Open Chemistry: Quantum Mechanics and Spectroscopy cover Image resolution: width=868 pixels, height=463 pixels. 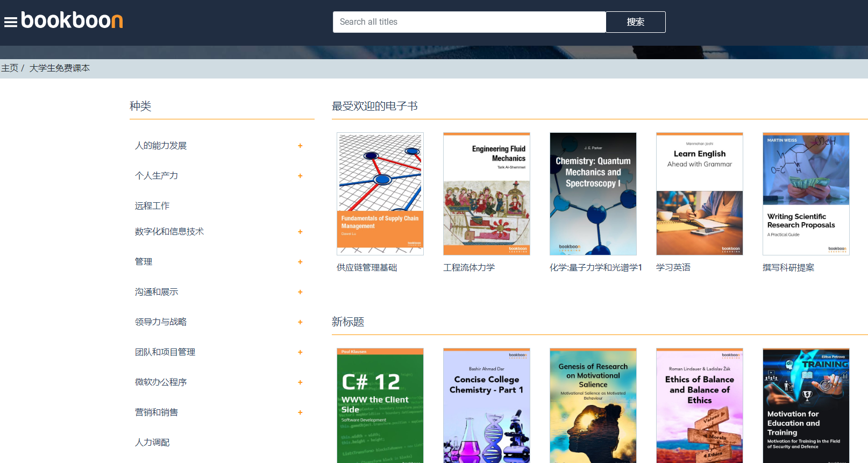tap(593, 194)
